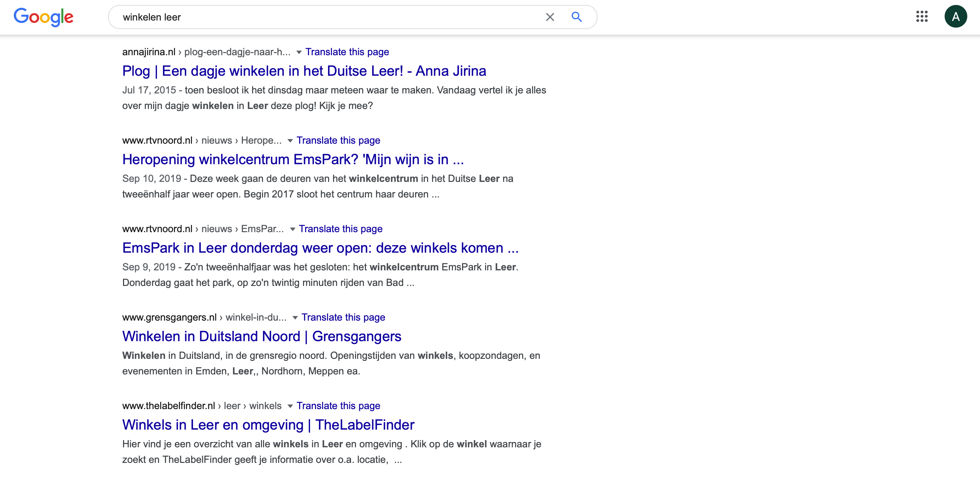Expand the options arrow on the Anna Jirina result

[299, 52]
